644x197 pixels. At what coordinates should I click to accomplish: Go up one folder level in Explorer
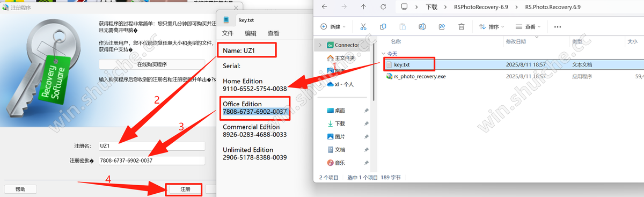pyautogui.click(x=363, y=7)
